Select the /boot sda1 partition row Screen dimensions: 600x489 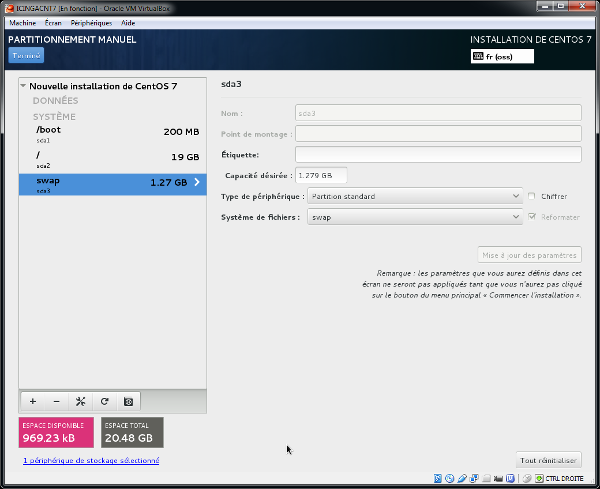click(112, 134)
